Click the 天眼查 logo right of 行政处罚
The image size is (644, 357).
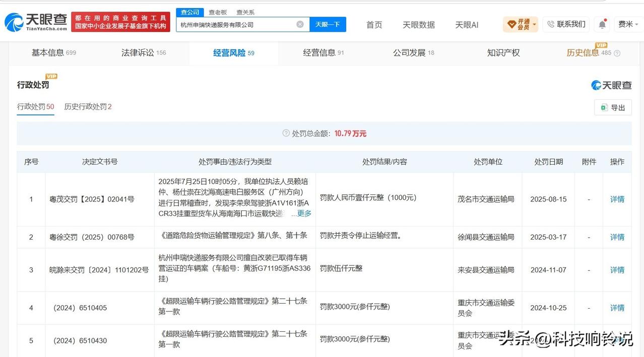click(611, 85)
